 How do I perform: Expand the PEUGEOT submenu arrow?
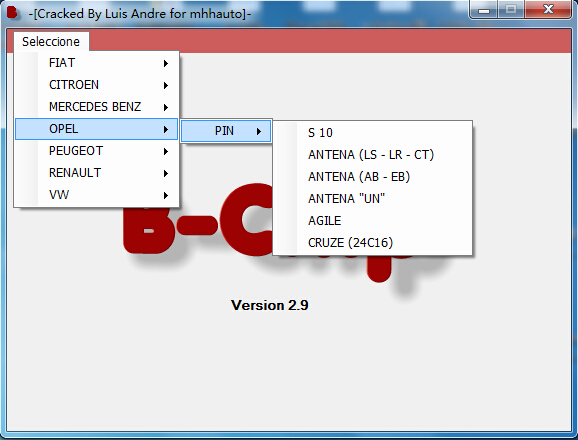(166, 151)
